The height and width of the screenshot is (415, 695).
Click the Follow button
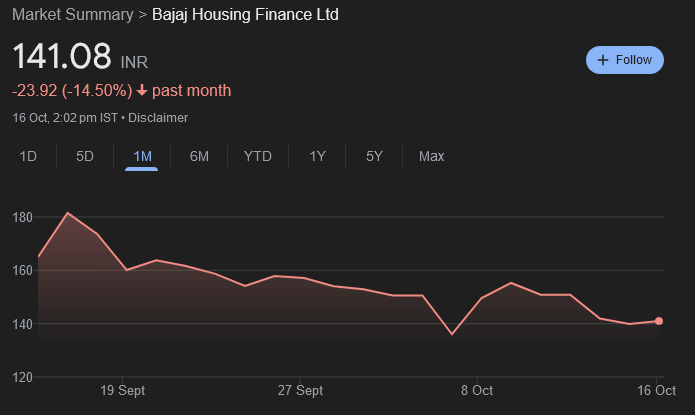pos(625,60)
